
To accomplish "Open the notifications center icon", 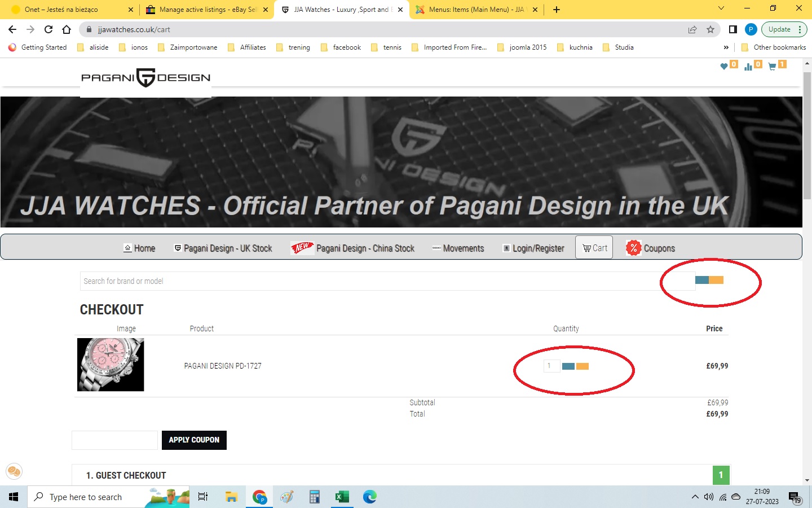I will coord(795,497).
